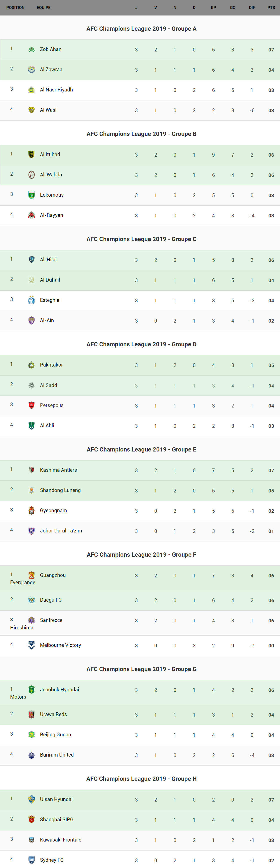Click the DIF column header
The height and width of the screenshot is (868, 280).
click(252, 7)
